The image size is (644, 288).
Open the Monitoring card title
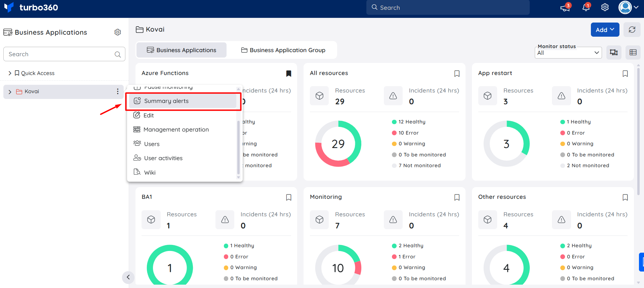[326, 197]
